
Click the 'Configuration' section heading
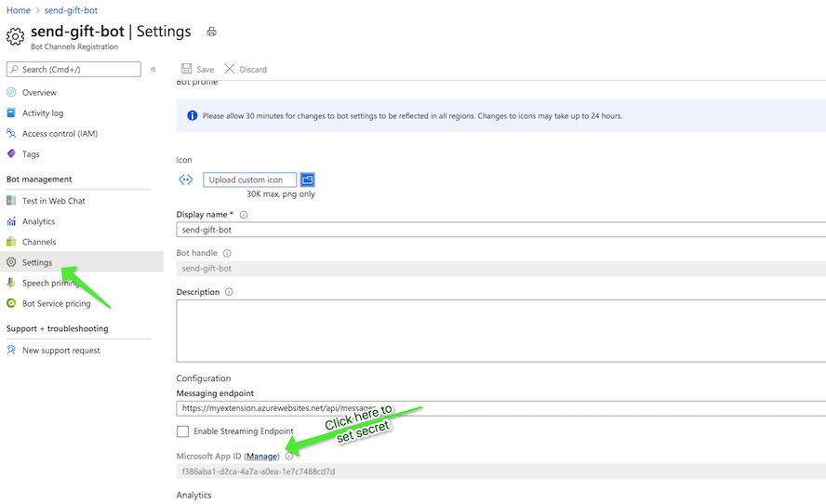[204, 378]
